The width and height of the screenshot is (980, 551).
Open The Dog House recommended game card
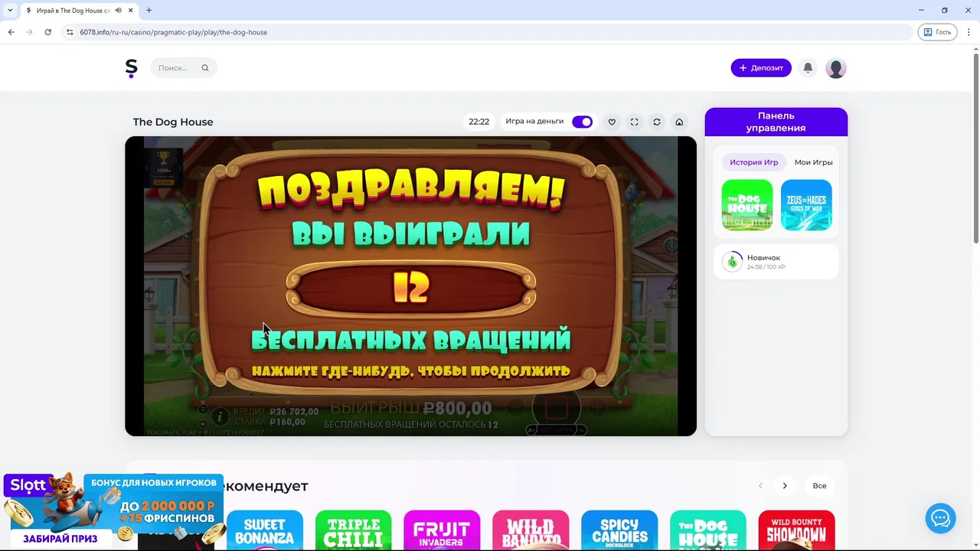(708, 530)
